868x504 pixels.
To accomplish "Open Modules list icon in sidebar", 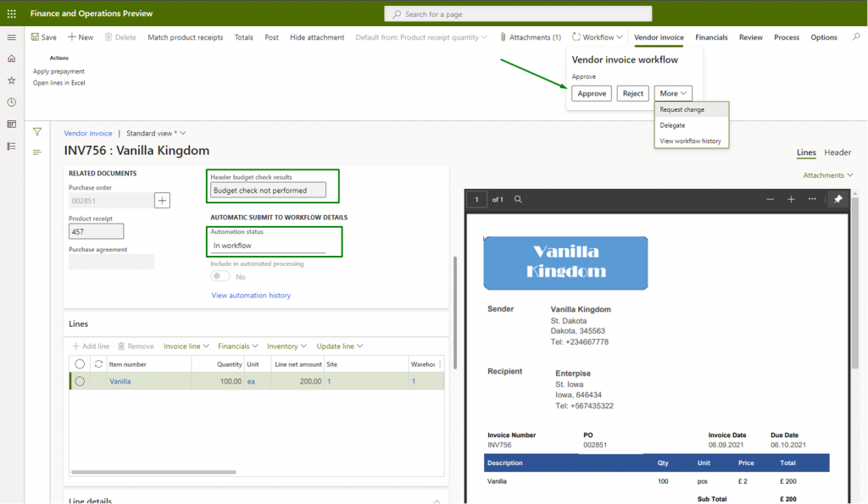I will [11, 146].
